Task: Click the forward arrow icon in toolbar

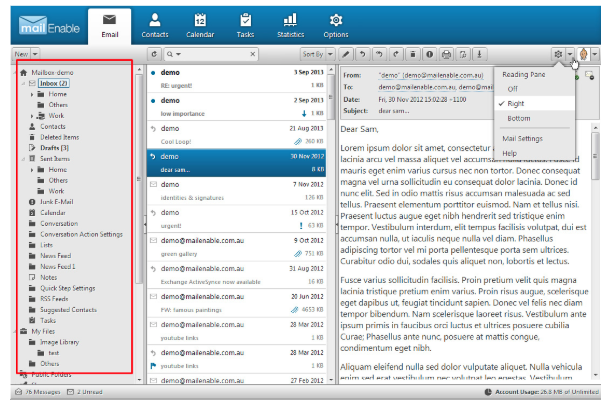Action: tap(396, 53)
